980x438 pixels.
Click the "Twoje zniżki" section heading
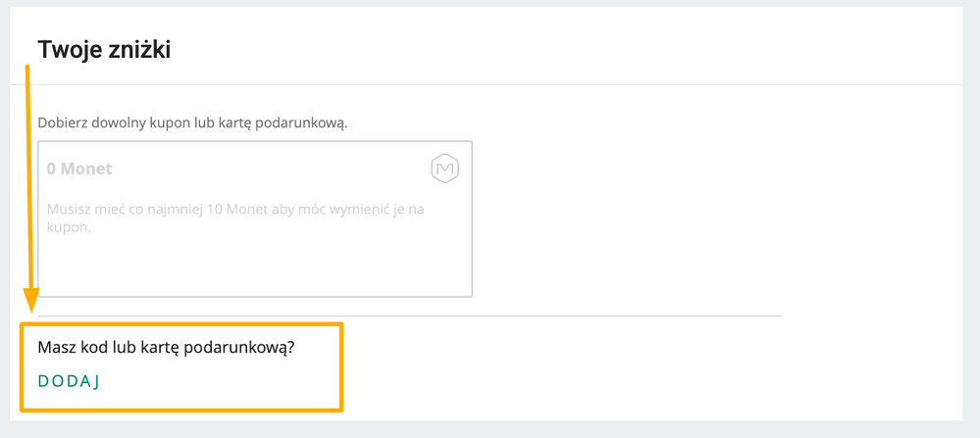point(104,50)
